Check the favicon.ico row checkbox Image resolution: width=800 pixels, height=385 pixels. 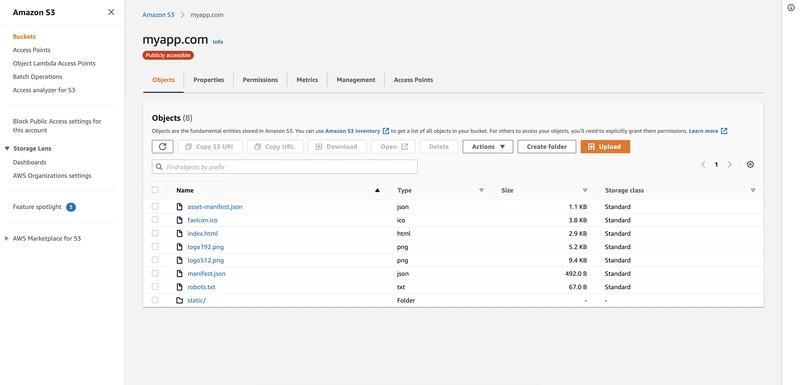click(155, 220)
